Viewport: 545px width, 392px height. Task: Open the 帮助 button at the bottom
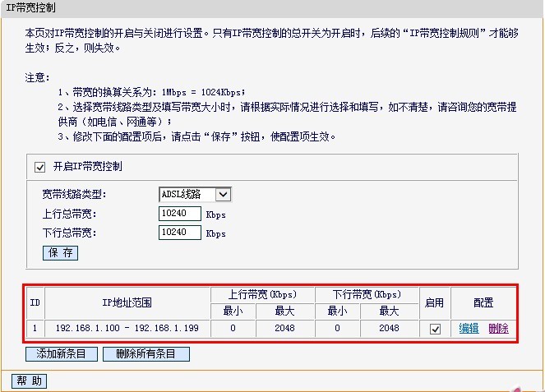29,380
